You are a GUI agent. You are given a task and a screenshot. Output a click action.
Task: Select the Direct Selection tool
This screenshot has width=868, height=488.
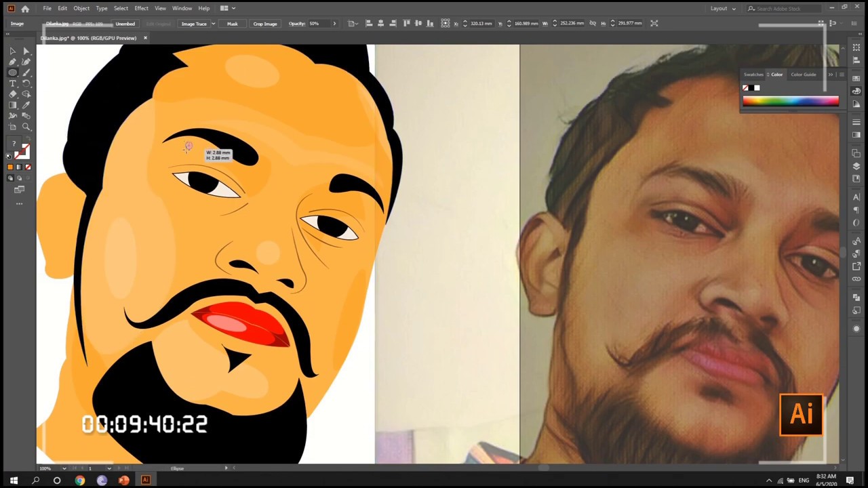(26, 51)
